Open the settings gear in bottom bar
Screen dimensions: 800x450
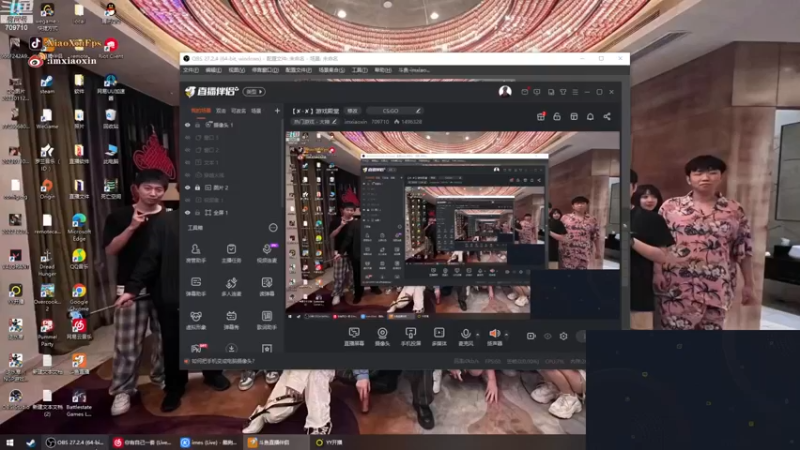(563, 336)
